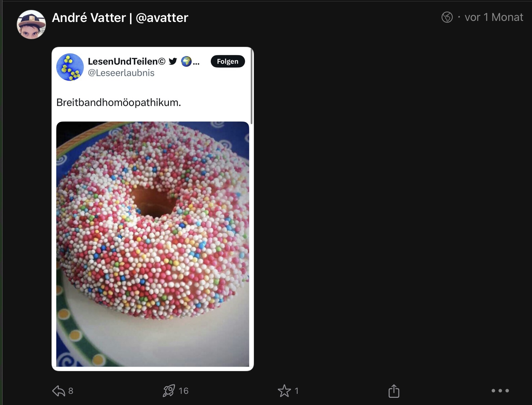Click the Breitbandhomöopathikum tweet text

click(119, 102)
